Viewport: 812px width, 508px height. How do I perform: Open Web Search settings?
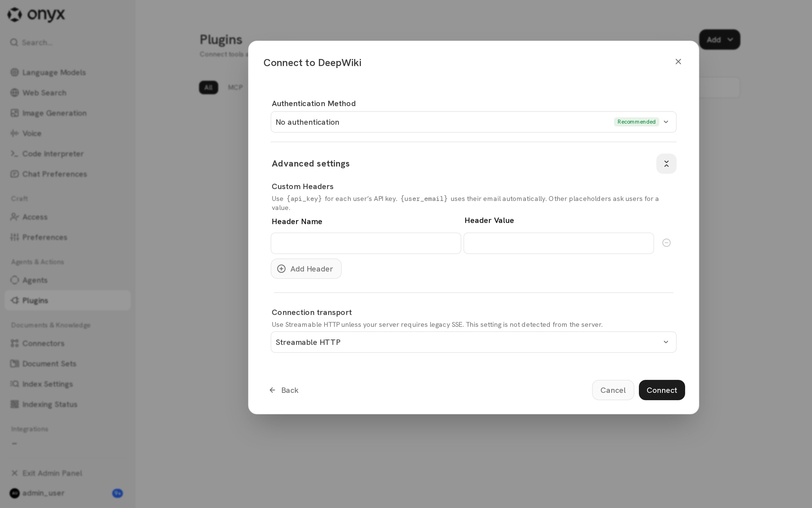pyautogui.click(x=67, y=93)
